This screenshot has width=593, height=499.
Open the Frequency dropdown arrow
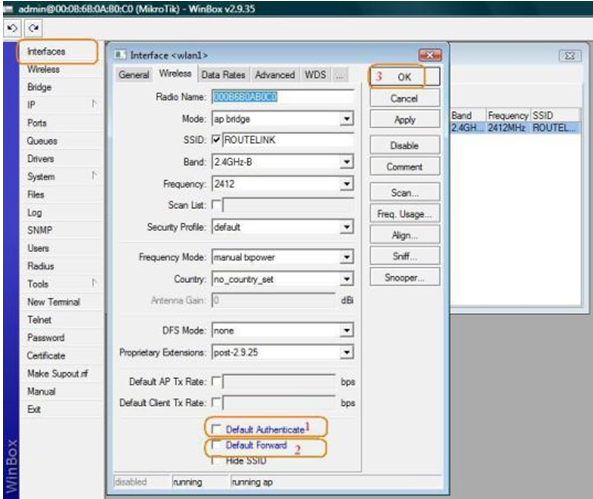tap(346, 184)
